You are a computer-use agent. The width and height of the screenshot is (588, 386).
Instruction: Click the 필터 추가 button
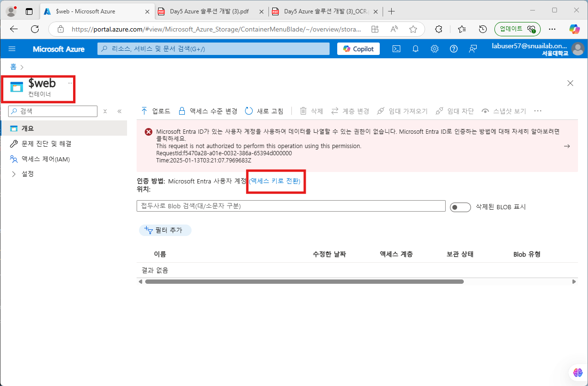point(165,230)
